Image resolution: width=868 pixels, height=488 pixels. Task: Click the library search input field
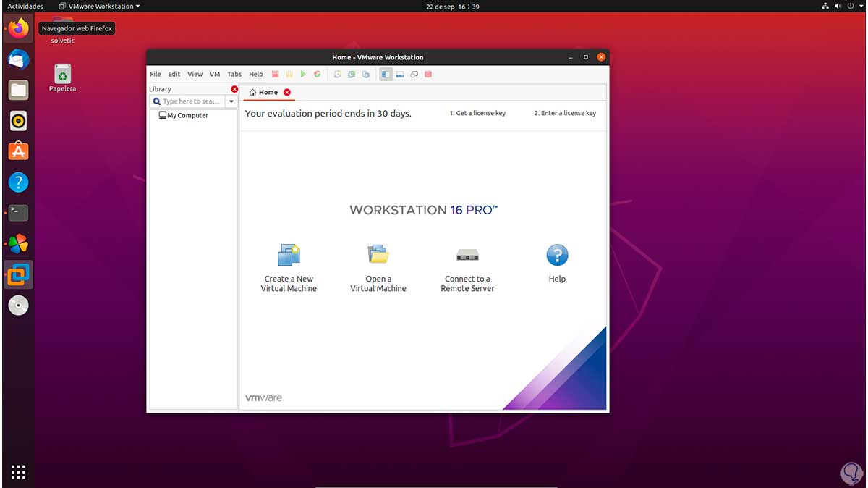pyautogui.click(x=188, y=101)
